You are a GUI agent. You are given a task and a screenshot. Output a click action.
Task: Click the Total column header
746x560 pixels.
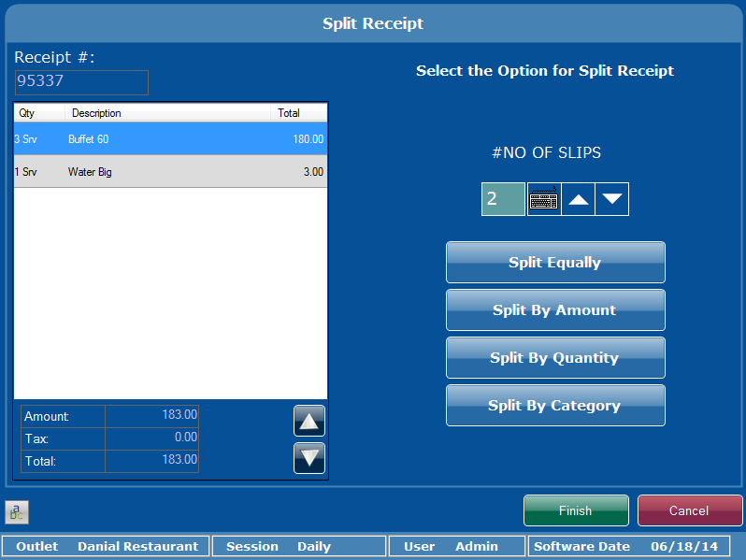(x=298, y=113)
